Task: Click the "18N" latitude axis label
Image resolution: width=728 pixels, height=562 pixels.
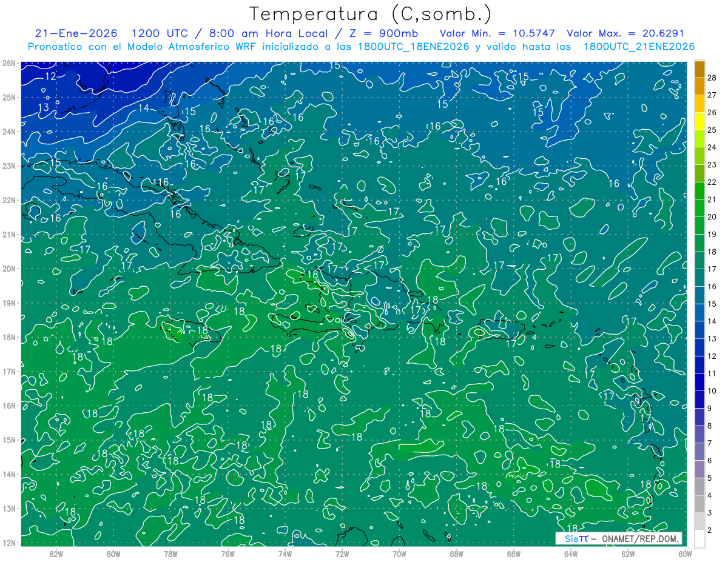Action: 8,337
